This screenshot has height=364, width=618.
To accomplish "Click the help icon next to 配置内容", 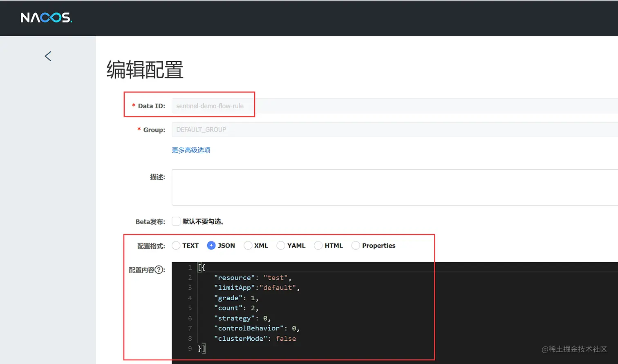I will pos(159,270).
